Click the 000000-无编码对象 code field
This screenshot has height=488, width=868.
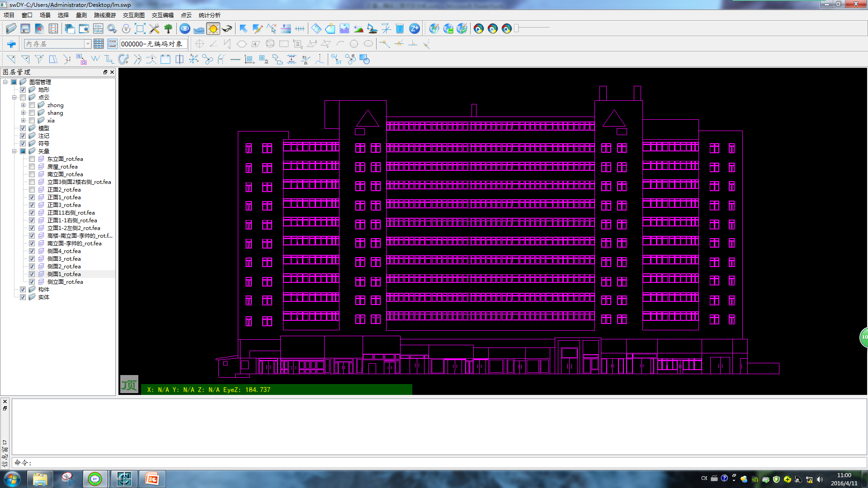pyautogui.click(x=153, y=44)
